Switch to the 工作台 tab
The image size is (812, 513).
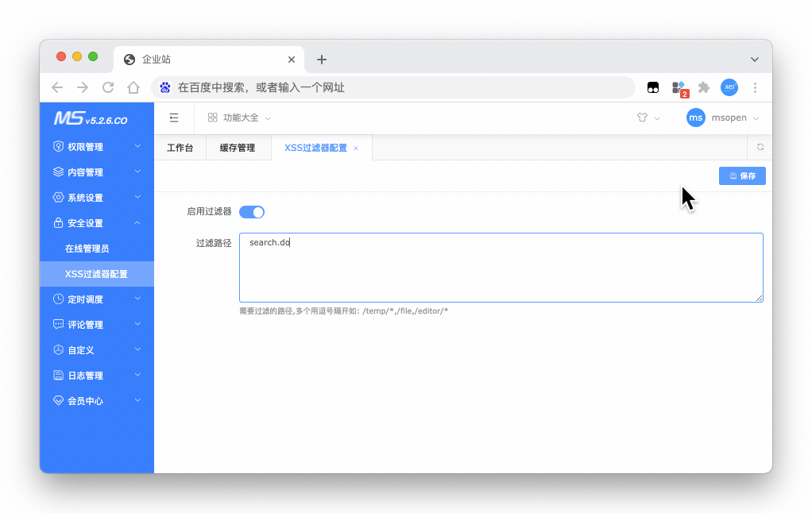(x=180, y=148)
